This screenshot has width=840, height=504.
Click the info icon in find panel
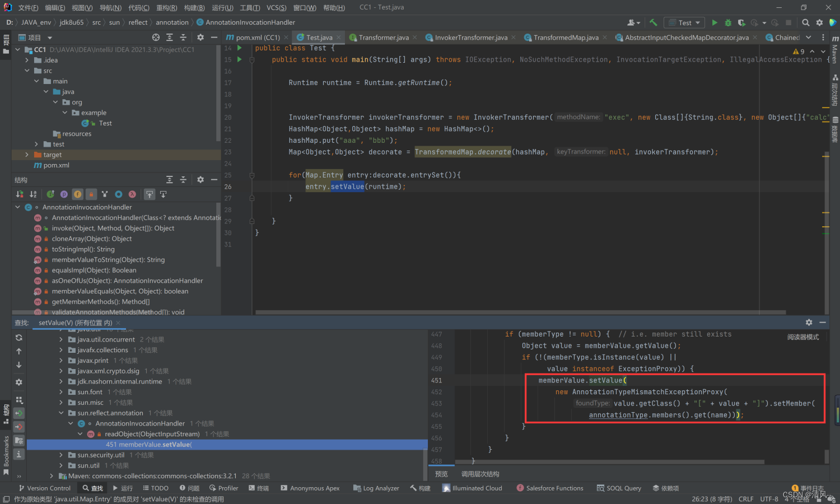coord(19,454)
